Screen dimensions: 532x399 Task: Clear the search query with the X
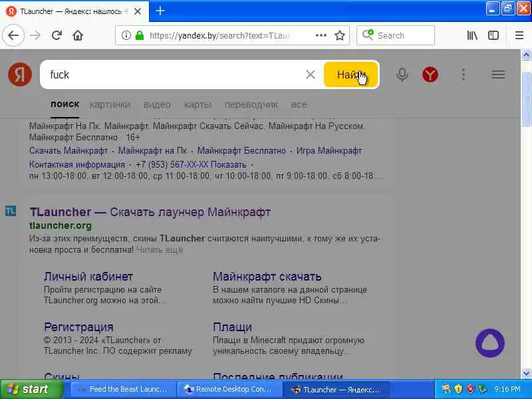point(310,74)
